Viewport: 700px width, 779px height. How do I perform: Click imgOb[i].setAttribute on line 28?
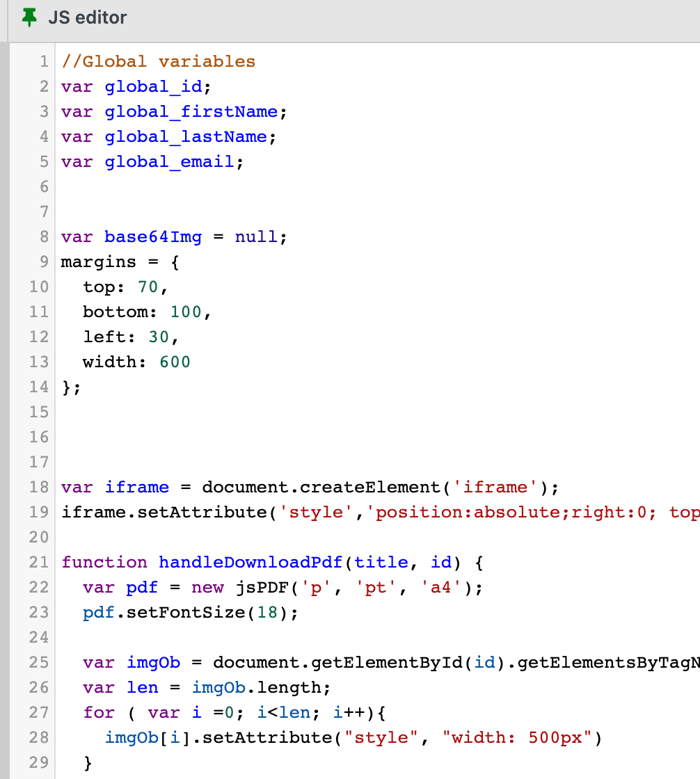(218, 738)
